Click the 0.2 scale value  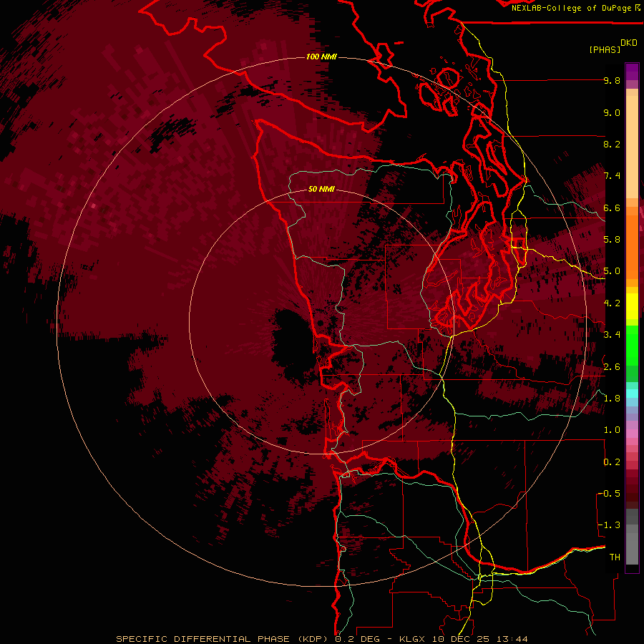pos(612,462)
